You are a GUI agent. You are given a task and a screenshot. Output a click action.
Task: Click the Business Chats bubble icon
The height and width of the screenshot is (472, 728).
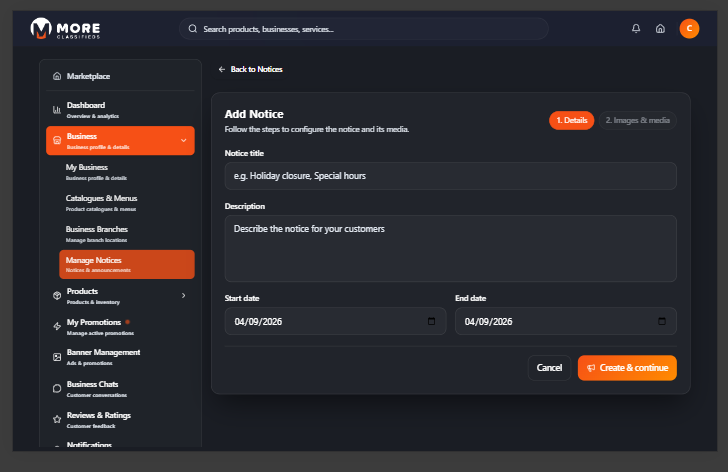57,388
